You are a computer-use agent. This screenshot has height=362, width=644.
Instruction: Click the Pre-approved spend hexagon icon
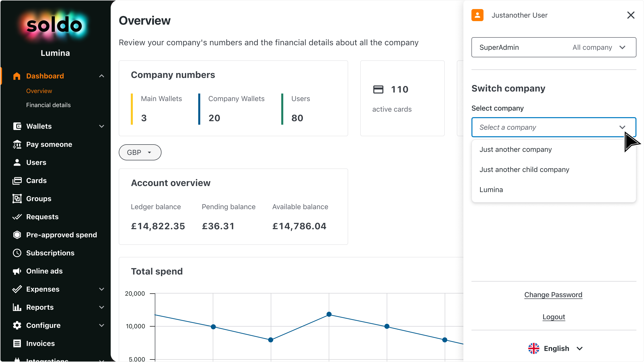click(x=17, y=235)
